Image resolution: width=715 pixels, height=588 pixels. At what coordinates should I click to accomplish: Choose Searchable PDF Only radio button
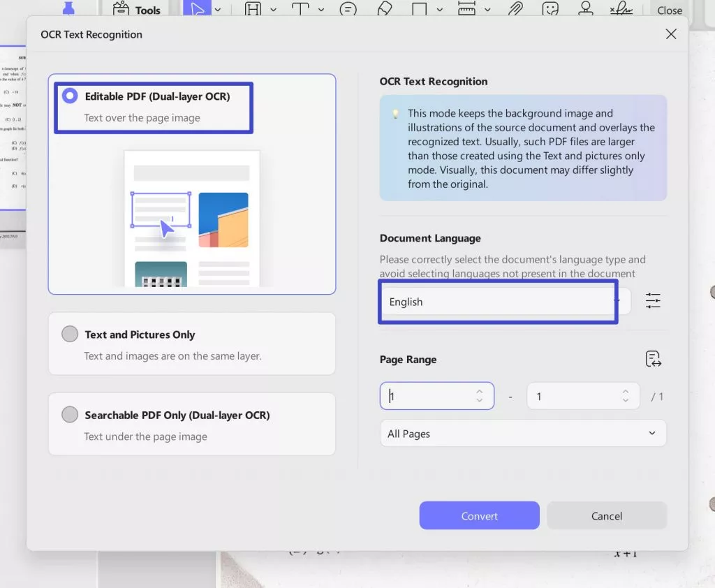(x=70, y=415)
